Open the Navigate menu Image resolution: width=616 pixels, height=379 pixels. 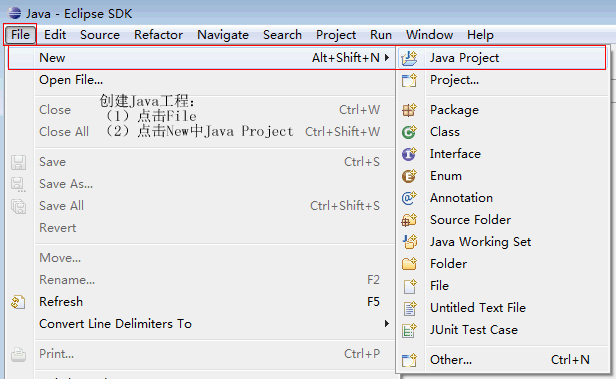223,35
